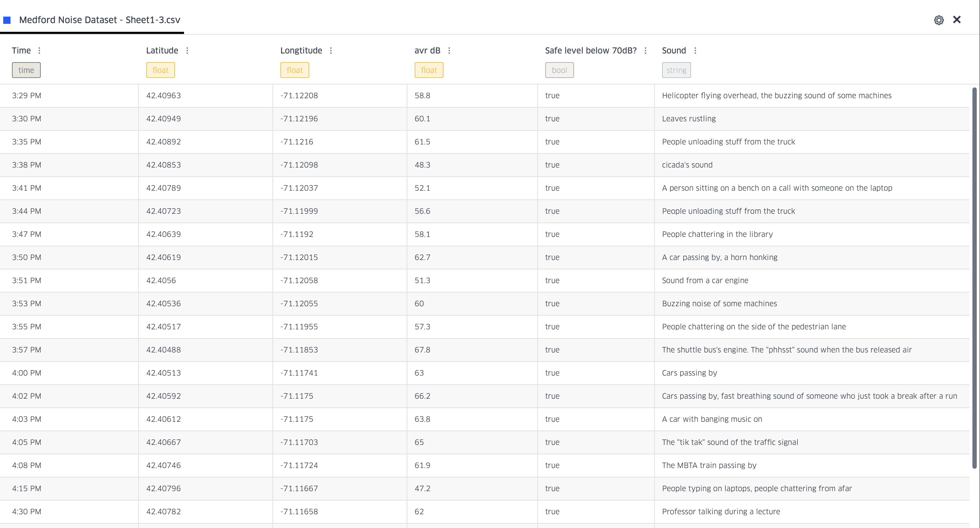The image size is (980, 528).
Task: Click the vertical scrollbar on the table
Action: click(974, 278)
